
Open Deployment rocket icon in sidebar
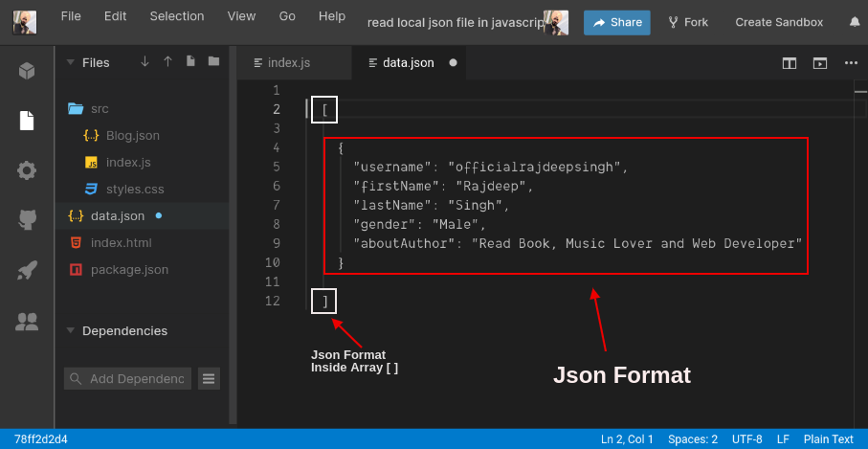pos(27,271)
